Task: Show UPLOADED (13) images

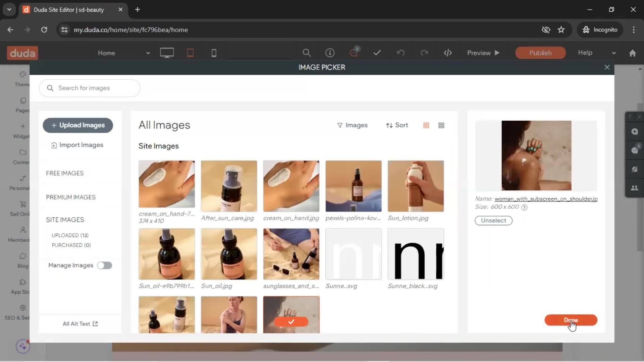Action: click(70, 235)
